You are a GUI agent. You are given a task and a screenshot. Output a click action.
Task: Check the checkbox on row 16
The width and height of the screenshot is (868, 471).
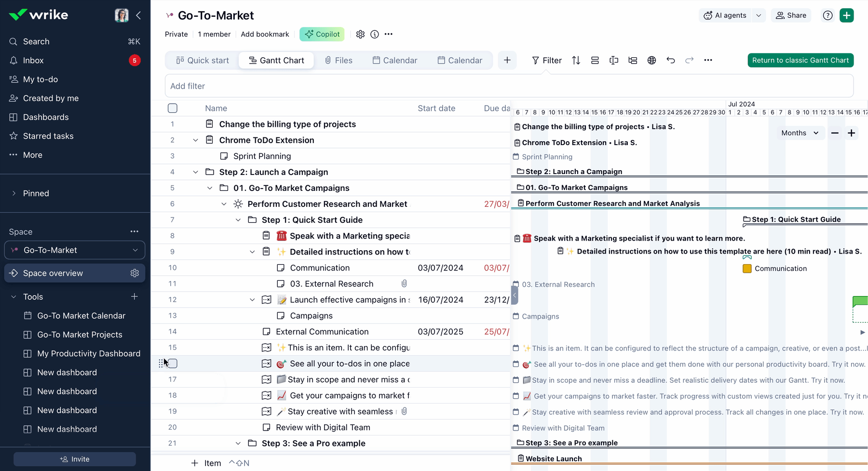click(x=172, y=363)
